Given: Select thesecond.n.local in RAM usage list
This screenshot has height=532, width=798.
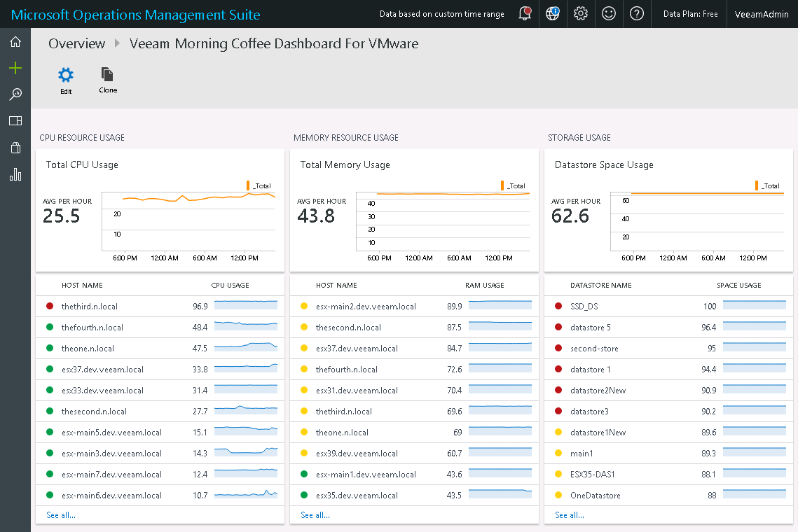Looking at the screenshot, I should coord(414,327).
